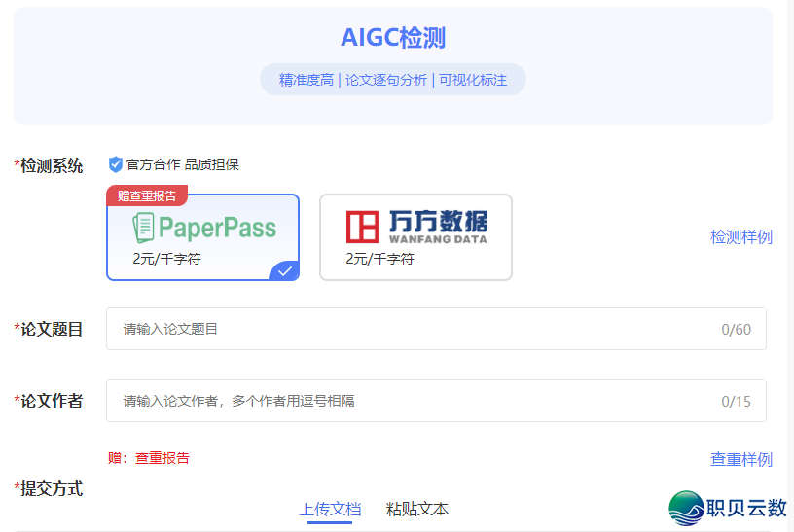This screenshot has height=532, width=794.
Task: Click the PaperPass green document logo icon
Action: click(x=143, y=228)
